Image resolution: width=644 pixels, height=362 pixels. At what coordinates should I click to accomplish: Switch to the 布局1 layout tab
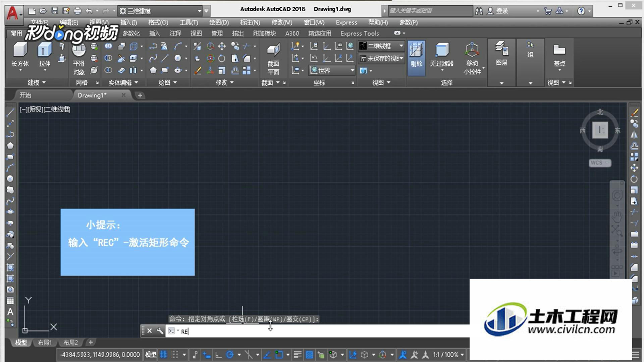click(x=45, y=342)
